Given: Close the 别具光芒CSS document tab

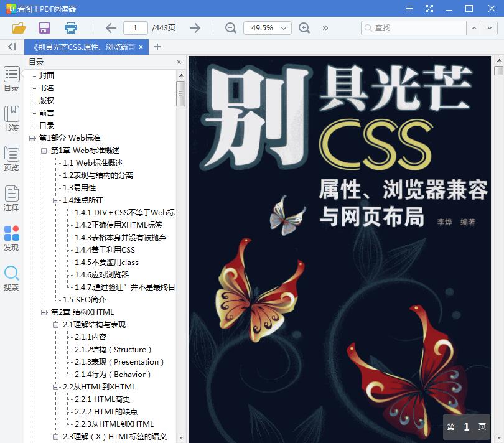Looking at the screenshot, I should [141, 47].
